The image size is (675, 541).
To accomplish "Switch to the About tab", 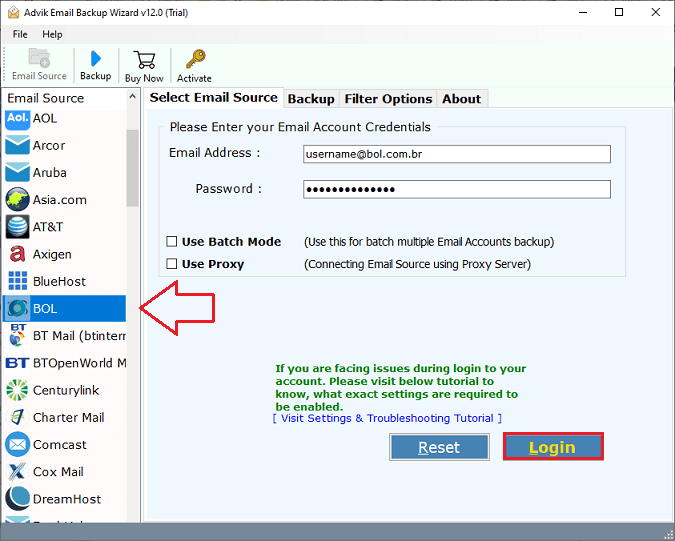I will pos(461,99).
